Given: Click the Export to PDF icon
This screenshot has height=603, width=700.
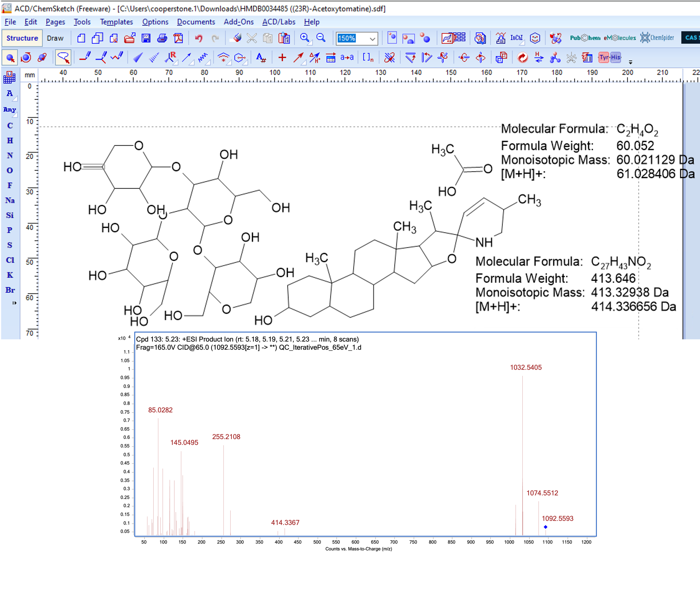Looking at the screenshot, I should pyautogui.click(x=178, y=38).
